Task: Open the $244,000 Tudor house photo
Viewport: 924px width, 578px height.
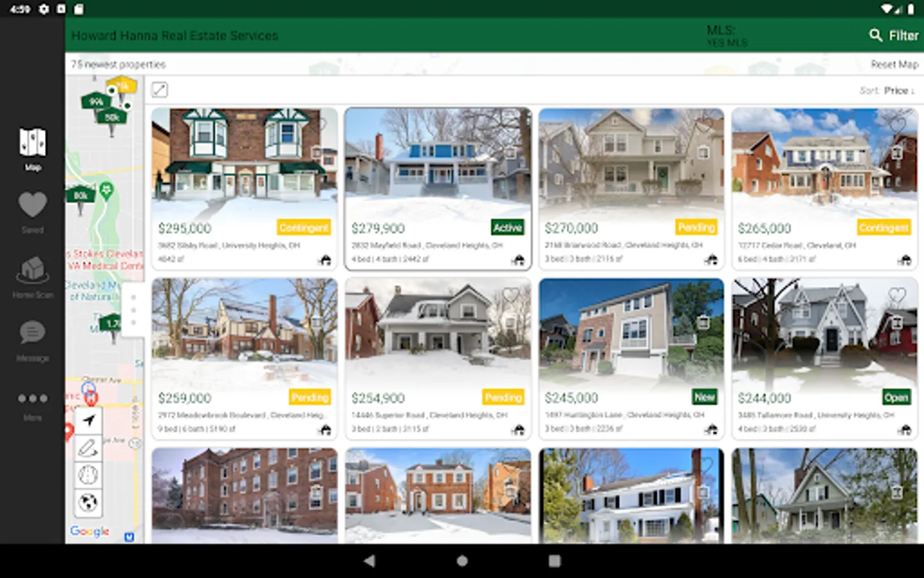Action: click(825, 333)
